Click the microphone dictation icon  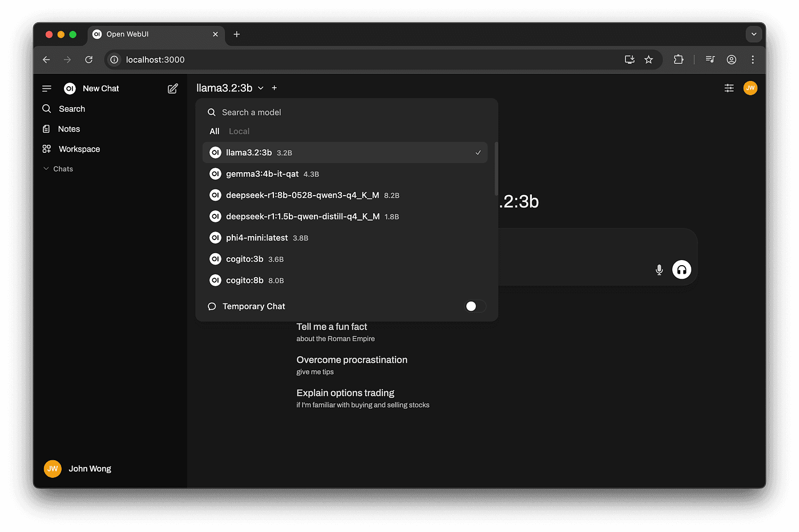point(659,270)
